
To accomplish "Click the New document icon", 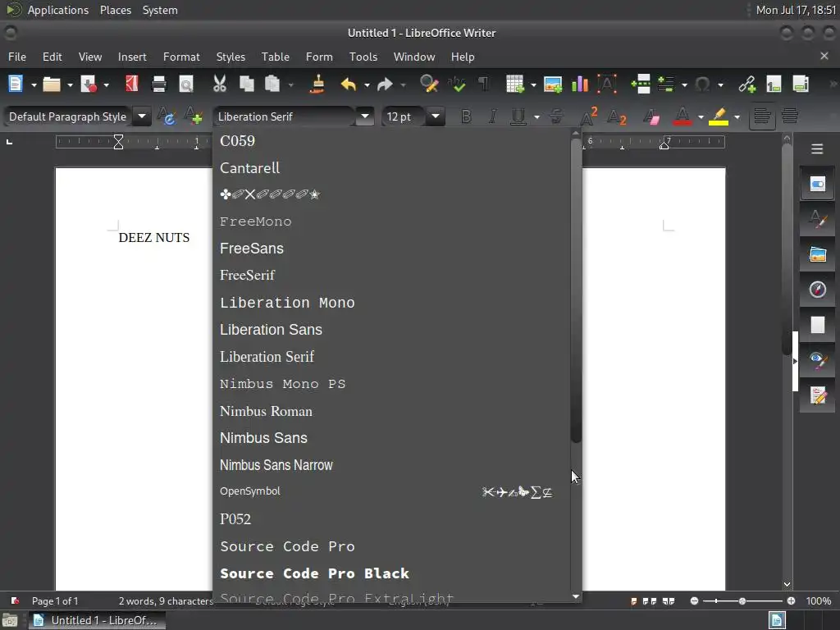I will point(16,84).
